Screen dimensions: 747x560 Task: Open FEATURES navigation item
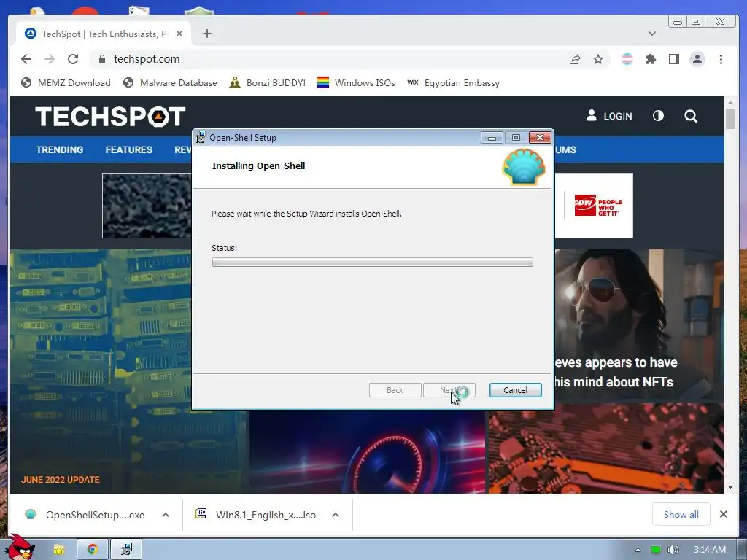128,149
